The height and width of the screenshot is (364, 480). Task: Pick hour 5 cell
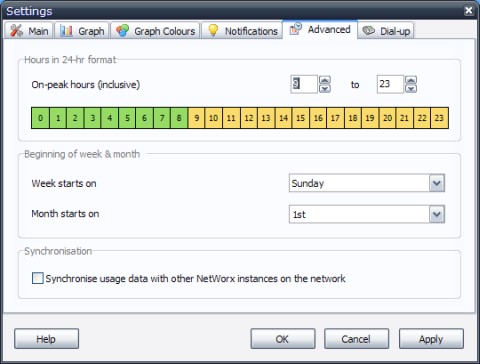[x=127, y=118]
